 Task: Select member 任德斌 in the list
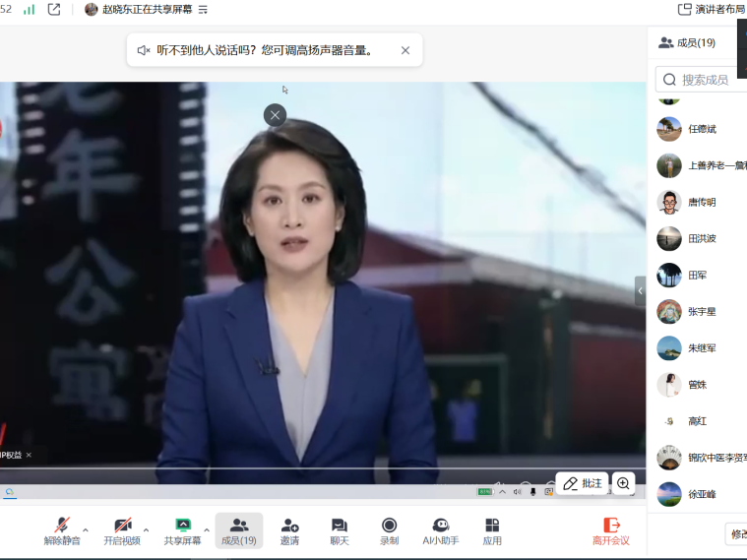click(x=700, y=129)
